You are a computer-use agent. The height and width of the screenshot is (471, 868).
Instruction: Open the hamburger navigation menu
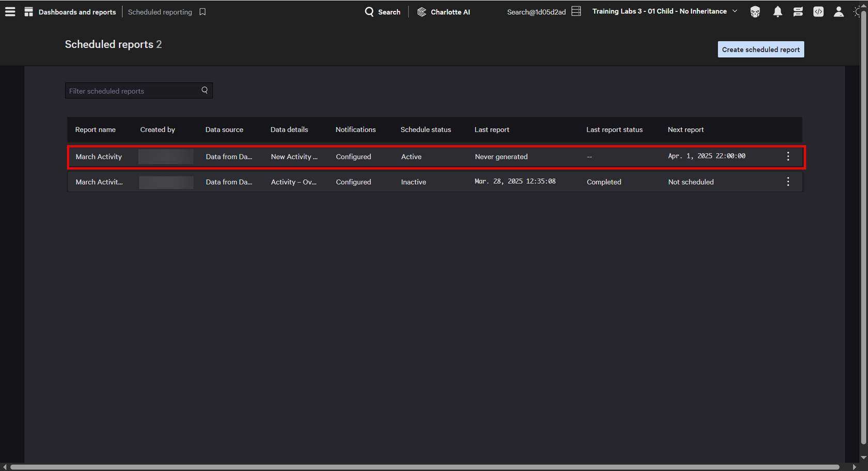[x=10, y=11]
